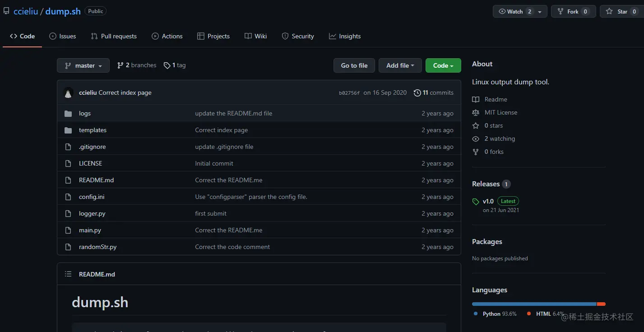Click the commit history clock icon
The image size is (644, 332).
point(417,93)
